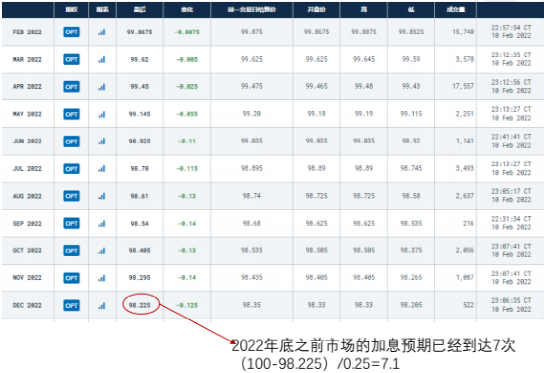Click the high value 99.645
The width and height of the screenshot is (544, 373).
click(364, 59)
